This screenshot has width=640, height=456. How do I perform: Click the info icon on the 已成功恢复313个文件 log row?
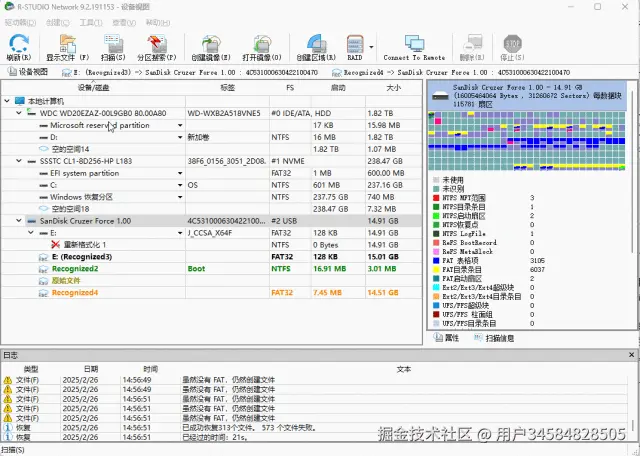(x=7, y=427)
